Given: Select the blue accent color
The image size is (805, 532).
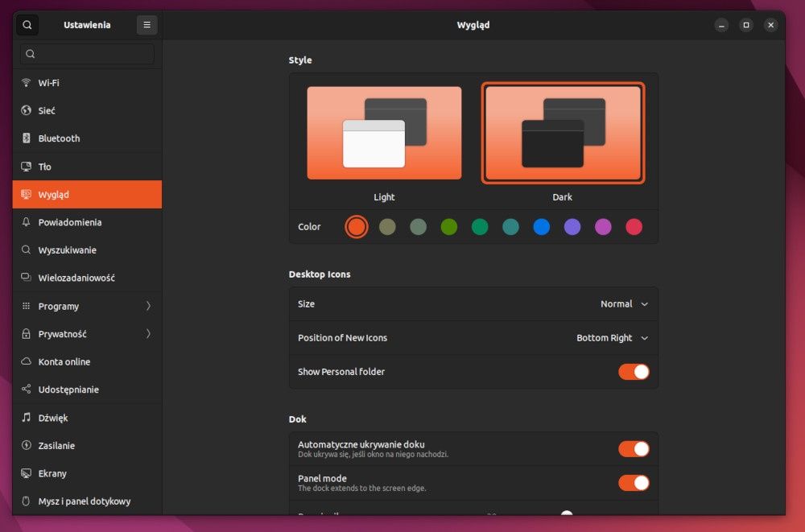Looking at the screenshot, I should pos(541,226).
